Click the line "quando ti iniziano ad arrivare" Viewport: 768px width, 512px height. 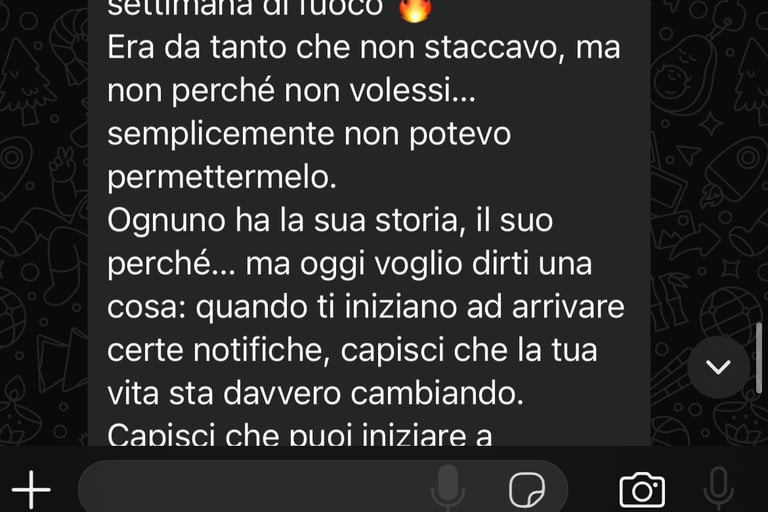point(410,307)
